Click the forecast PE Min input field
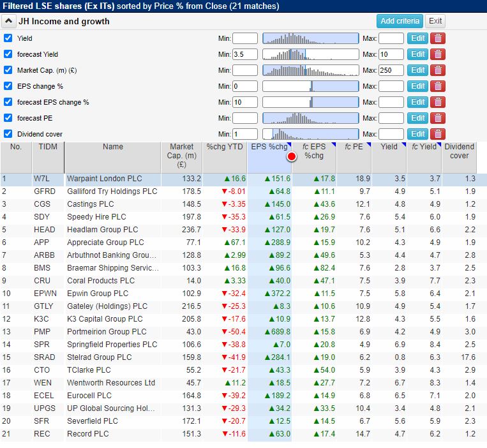487x448 pixels. (x=245, y=118)
